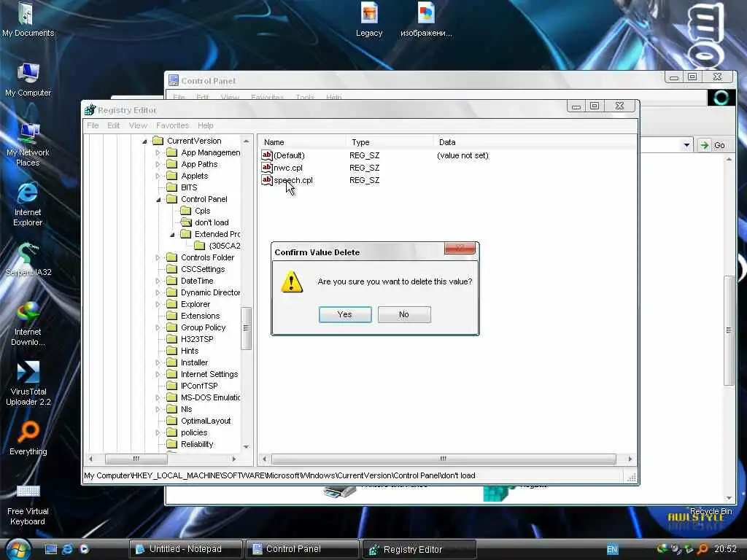
Task: Click tree pane horizontal scrollbar thumb
Action: coord(136,459)
